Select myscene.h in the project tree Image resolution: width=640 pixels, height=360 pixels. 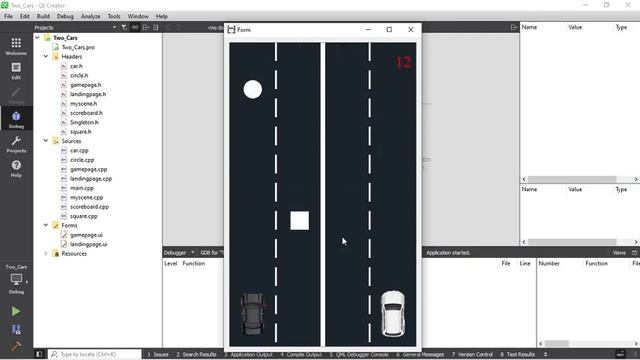(83, 103)
